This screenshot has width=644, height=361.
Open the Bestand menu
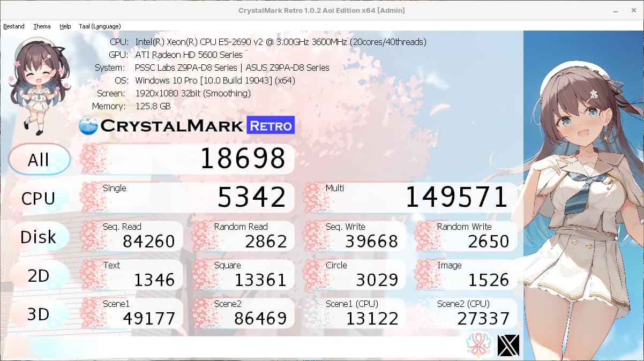pos(14,26)
